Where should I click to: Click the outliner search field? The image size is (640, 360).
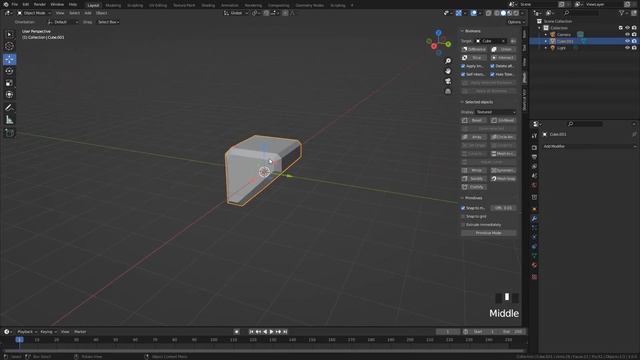(x=581, y=13)
